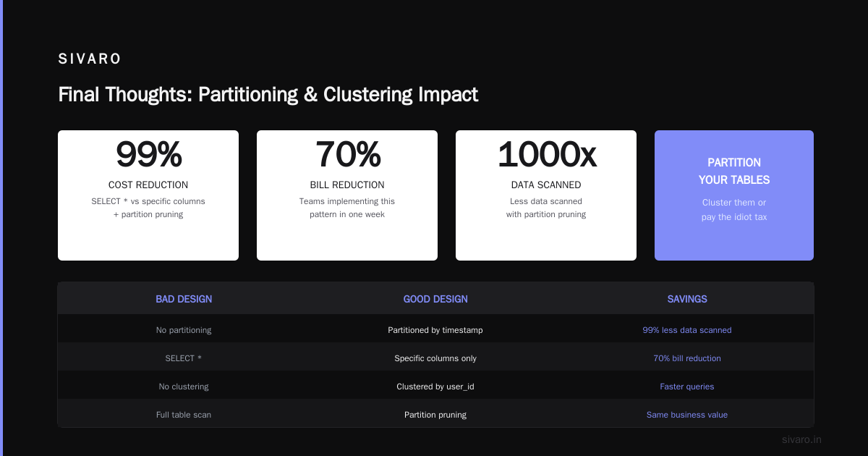Click the 1000x data scanned card
Screen dimensions: 868x456
click(x=546, y=195)
